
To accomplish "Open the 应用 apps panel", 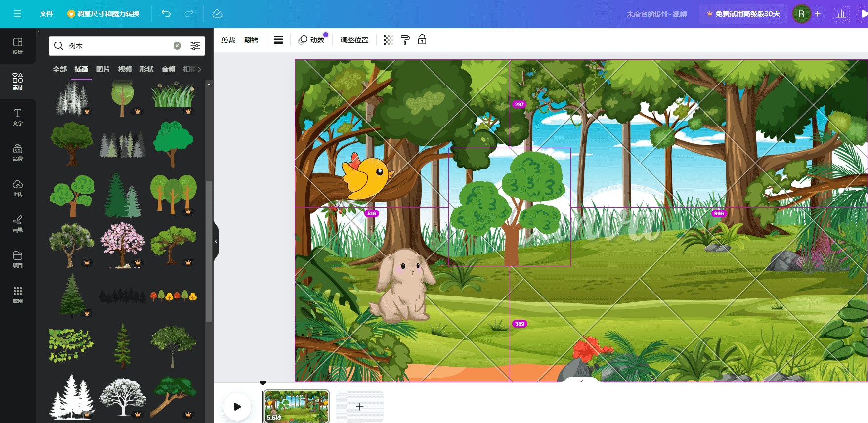I will (18, 295).
